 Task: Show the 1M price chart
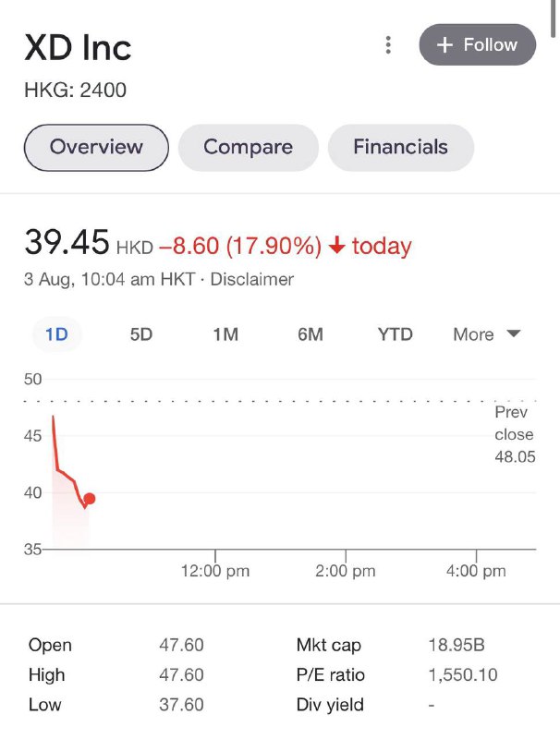[225, 334]
